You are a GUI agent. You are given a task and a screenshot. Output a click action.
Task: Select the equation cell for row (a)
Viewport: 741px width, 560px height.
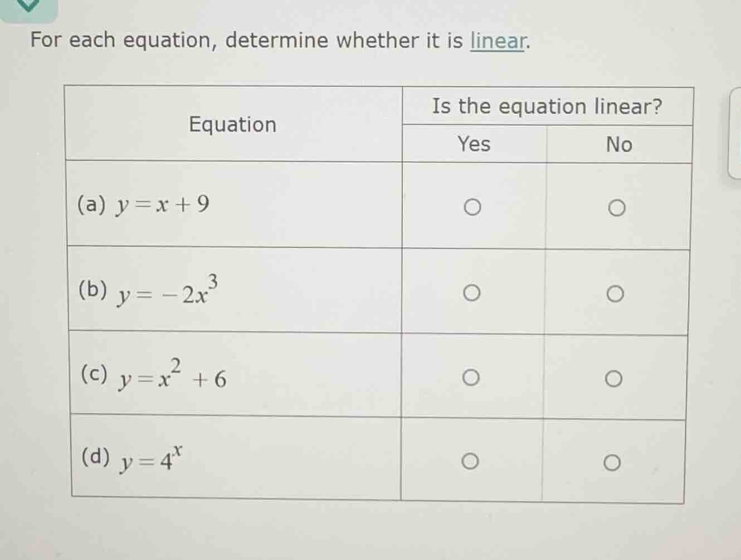pos(234,205)
